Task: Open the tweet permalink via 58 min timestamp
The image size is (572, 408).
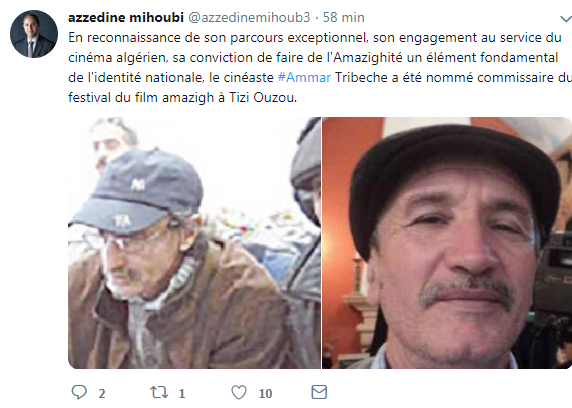Action: coord(344,17)
